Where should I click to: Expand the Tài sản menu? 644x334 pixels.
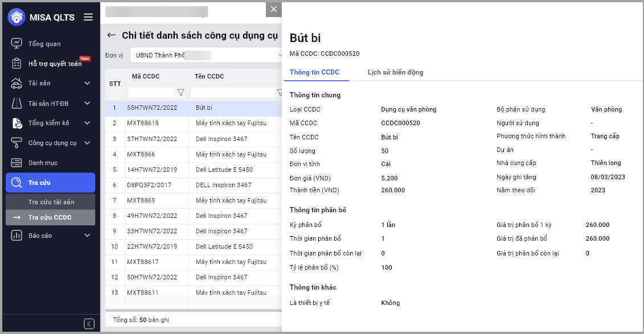point(87,84)
